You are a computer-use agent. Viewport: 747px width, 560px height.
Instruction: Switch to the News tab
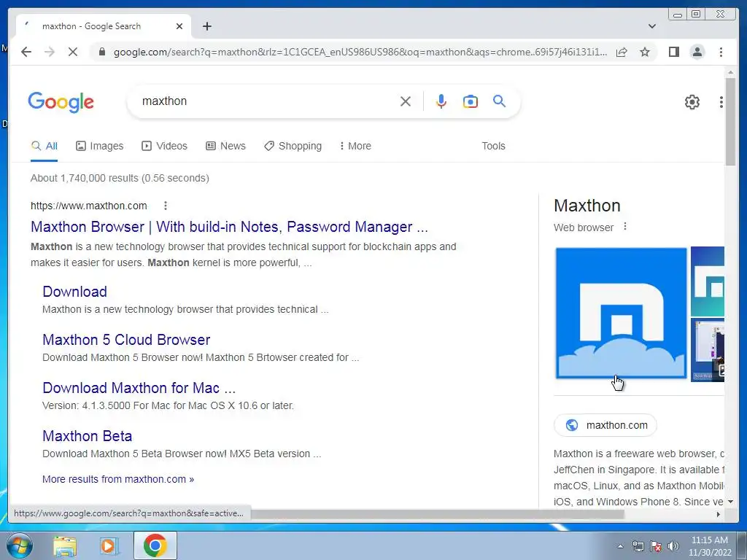pos(226,146)
